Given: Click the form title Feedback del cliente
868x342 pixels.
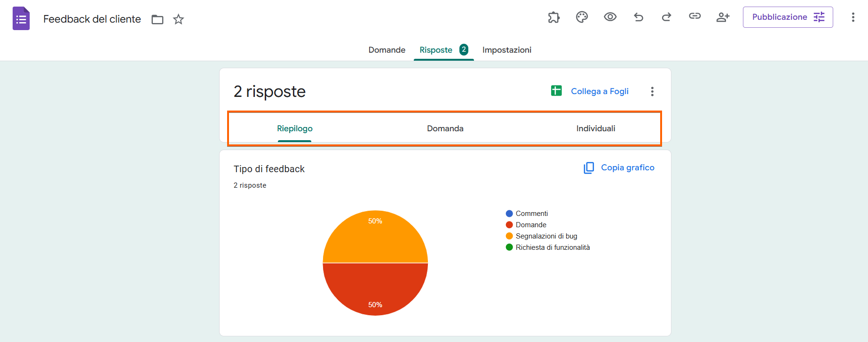Looking at the screenshot, I should pos(92,19).
